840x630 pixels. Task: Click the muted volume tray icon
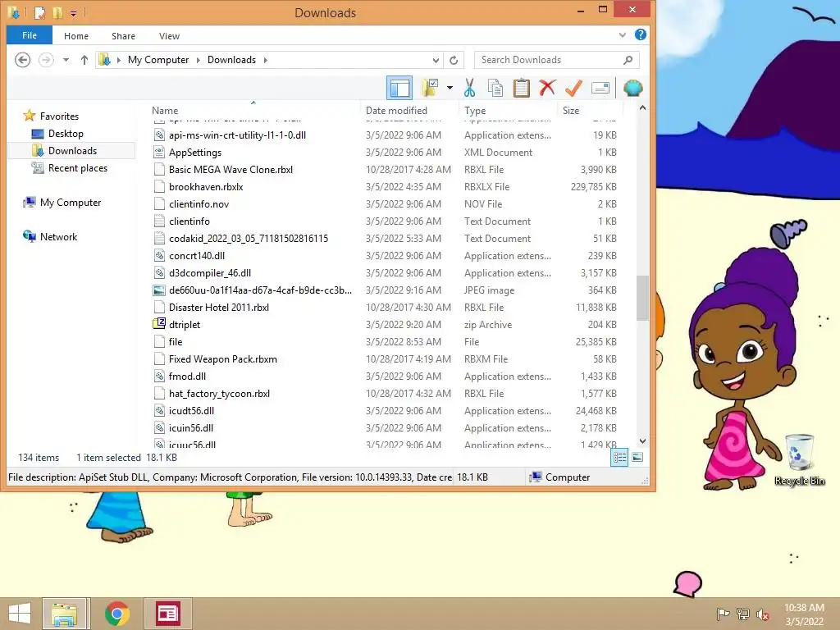pyautogui.click(x=763, y=614)
